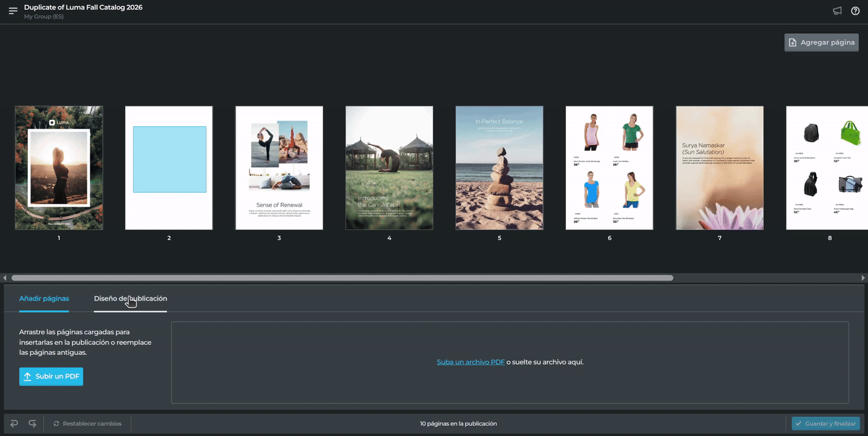
Task: Select the page 1 Luma cover thumbnail
Action: tap(59, 168)
